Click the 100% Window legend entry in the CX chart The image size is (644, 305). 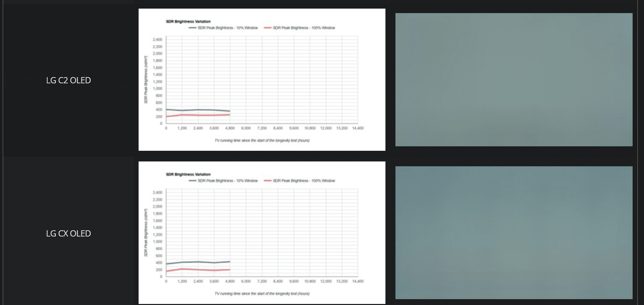[x=300, y=181]
